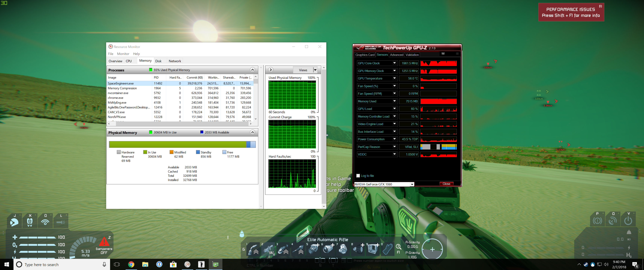Toggle the power HUD icon (Y)
This screenshot has height=270, width=644.
click(628, 219)
